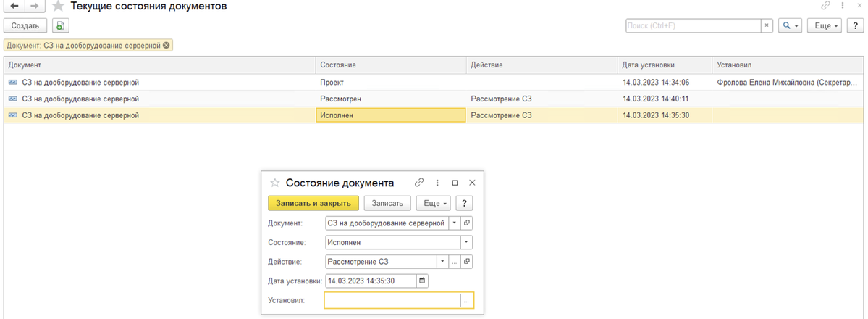Image resolution: width=868 pixels, height=319 pixels.
Task: Expand the Состояние dropdown showing Исполнен
Action: pos(467,242)
